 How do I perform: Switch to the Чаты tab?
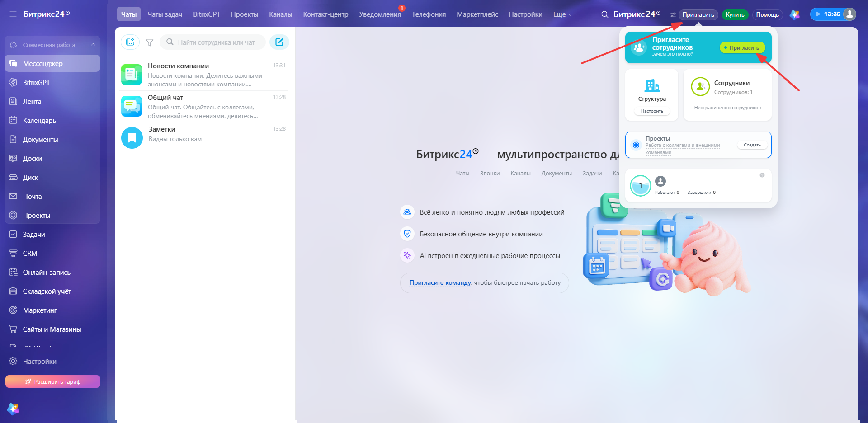coord(129,14)
